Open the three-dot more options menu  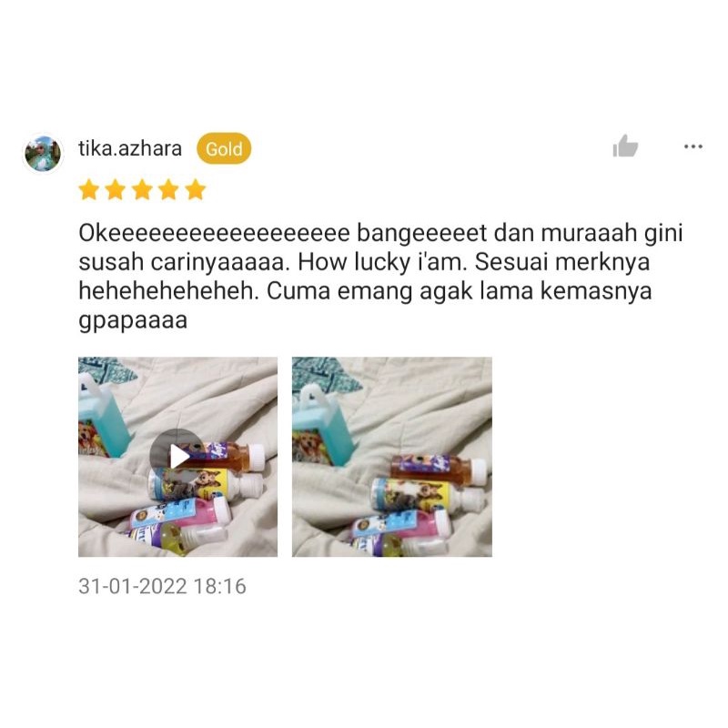pyautogui.click(x=693, y=147)
